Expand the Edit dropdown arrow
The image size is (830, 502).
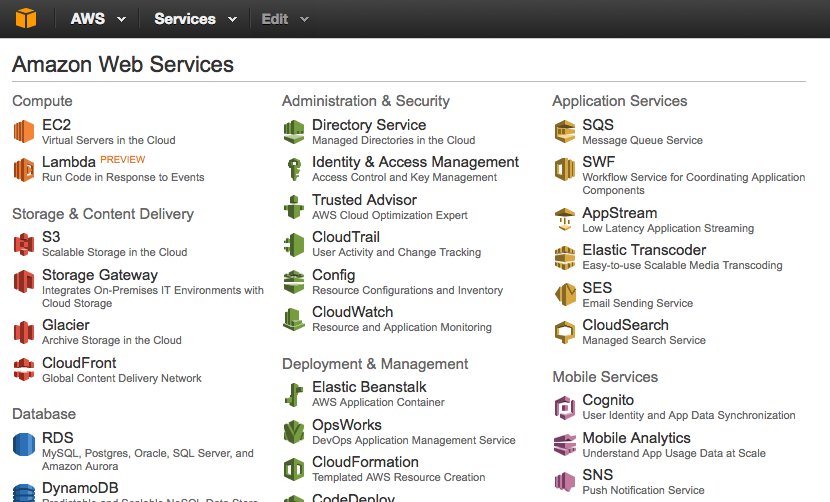click(x=304, y=20)
